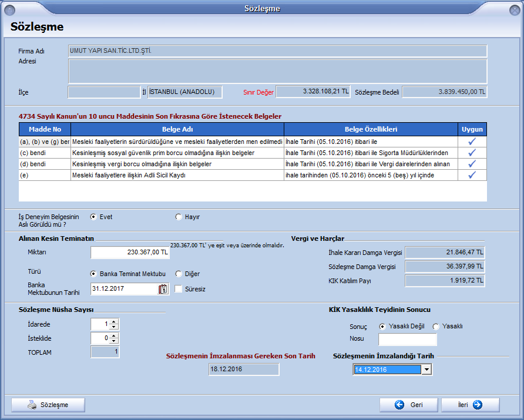Select Diğer as guarantee type
This screenshot has height=420, width=524.
179,274
